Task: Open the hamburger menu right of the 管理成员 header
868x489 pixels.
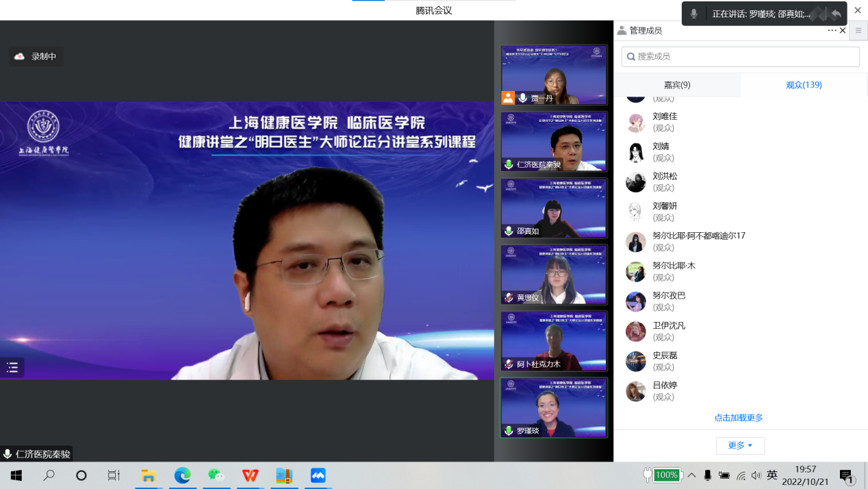Action: (x=858, y=31)
